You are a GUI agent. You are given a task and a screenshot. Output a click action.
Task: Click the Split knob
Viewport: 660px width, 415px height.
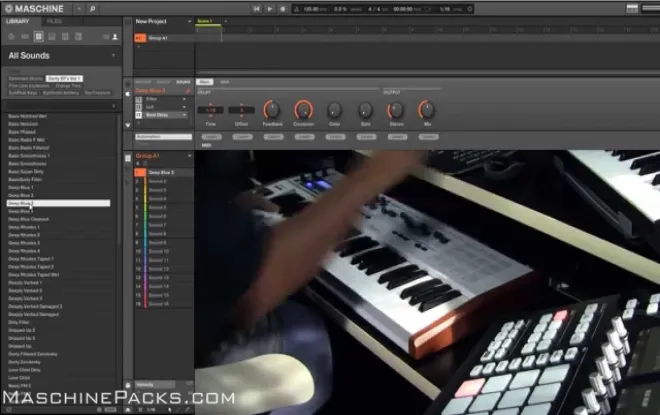pyautogui.click(x=365, y=110)
